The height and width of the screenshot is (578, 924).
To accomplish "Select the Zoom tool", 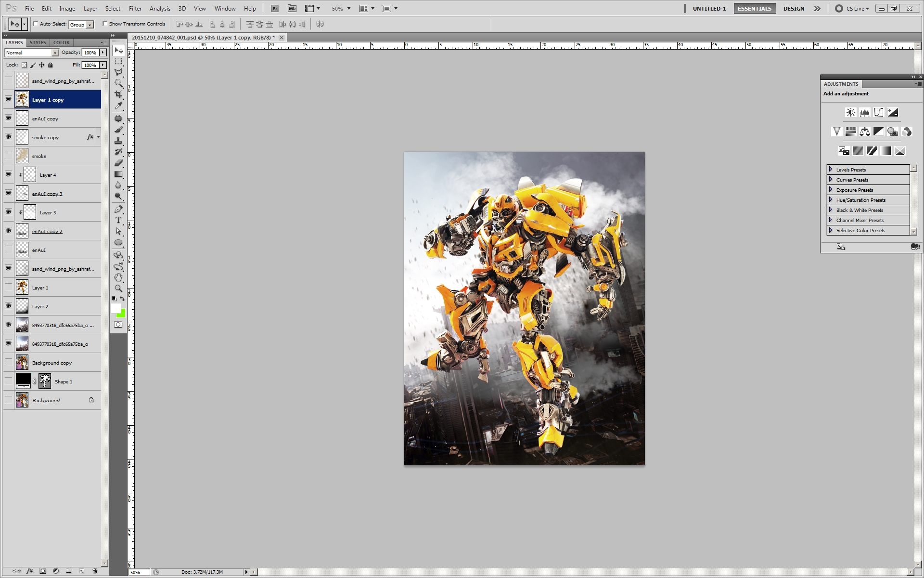I will pos(118,288).
